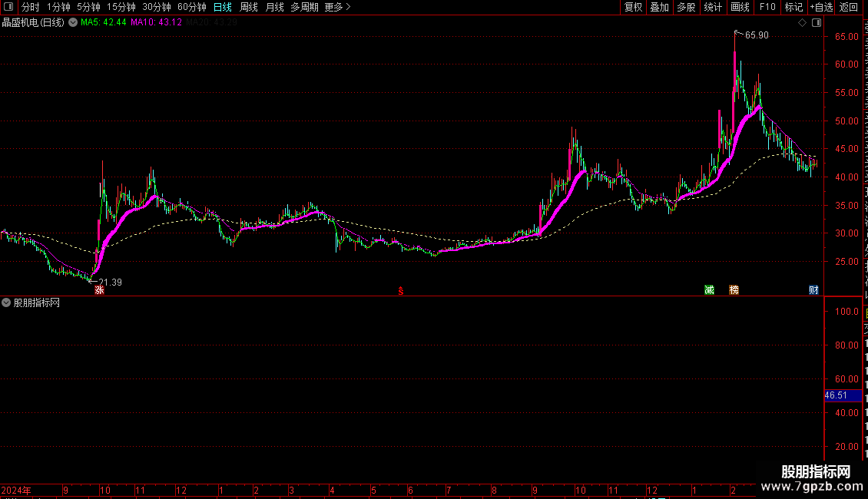Screen dimensions: 868x499
Task: Open F10 company information
Action: click(767, 7)
